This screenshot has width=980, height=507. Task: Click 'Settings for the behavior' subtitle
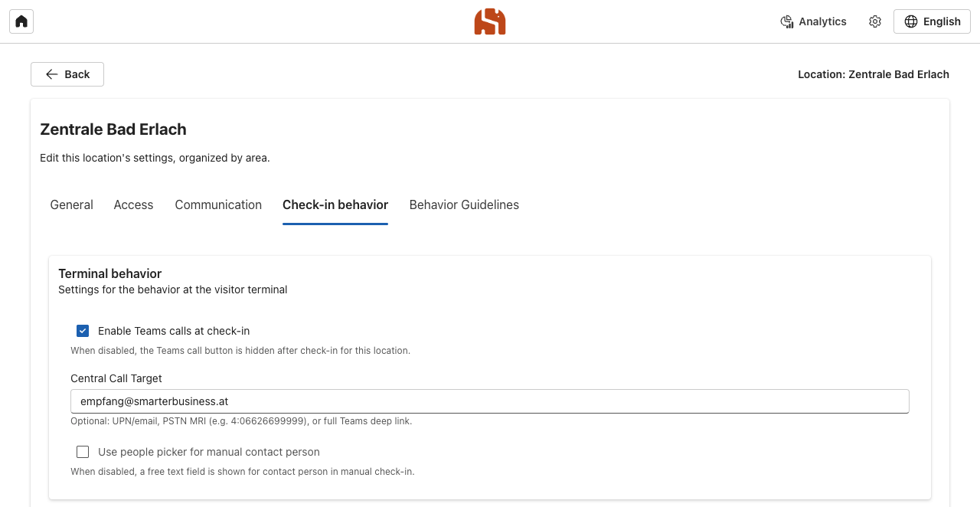tap(173, 289)
